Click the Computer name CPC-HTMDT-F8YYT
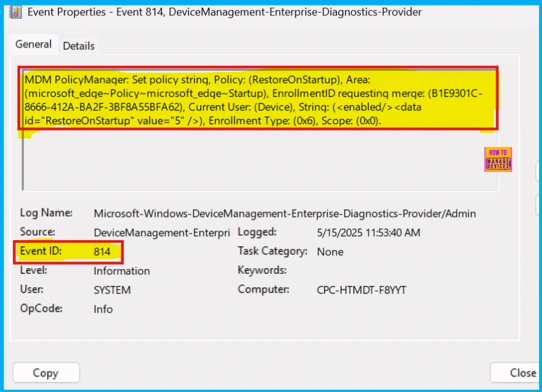 point(362,290)
